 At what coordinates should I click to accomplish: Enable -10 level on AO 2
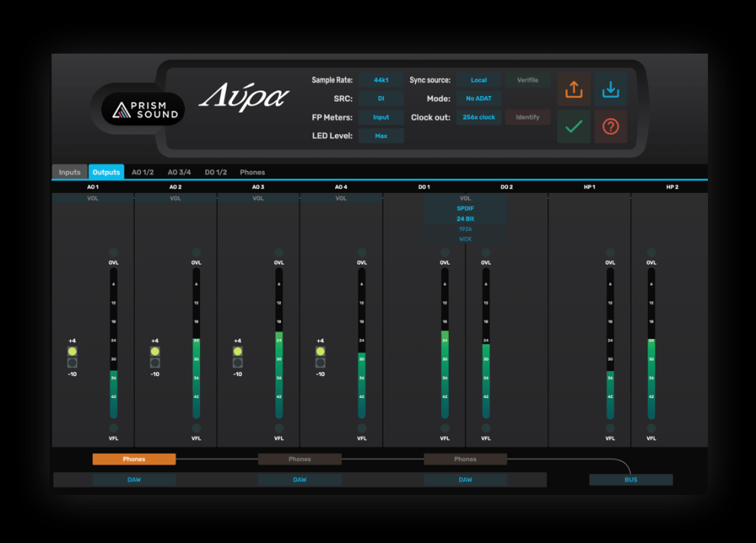[x=155, y=363]
